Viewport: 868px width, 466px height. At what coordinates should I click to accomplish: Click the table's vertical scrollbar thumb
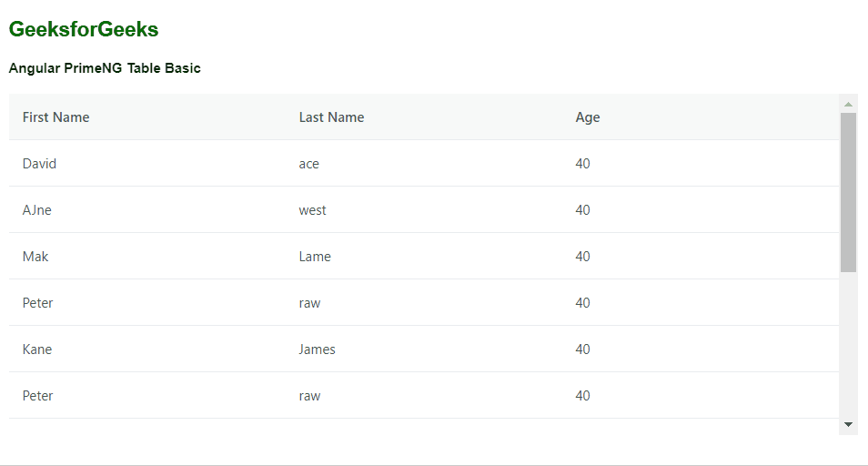click(x=848, y=191)
